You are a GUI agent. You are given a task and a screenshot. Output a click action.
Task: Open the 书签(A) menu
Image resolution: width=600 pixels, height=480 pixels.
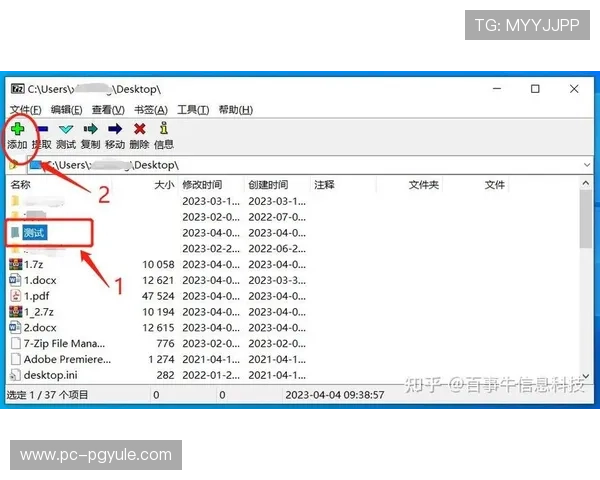coord(151,110)
